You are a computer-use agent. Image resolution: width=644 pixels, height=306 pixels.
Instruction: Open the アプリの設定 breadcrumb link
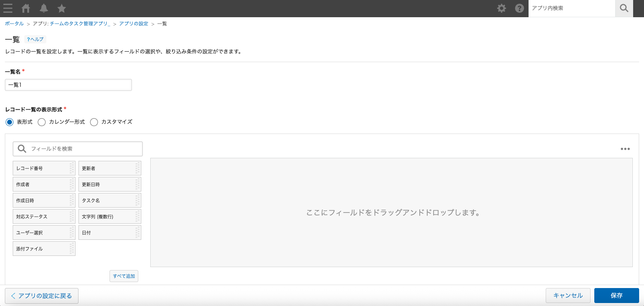(134, 24)
